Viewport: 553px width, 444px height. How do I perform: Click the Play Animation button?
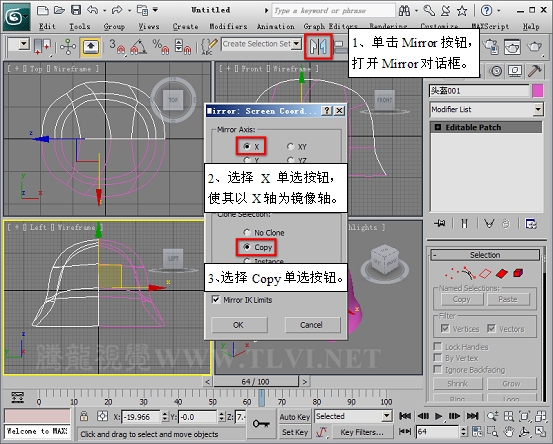438,416
